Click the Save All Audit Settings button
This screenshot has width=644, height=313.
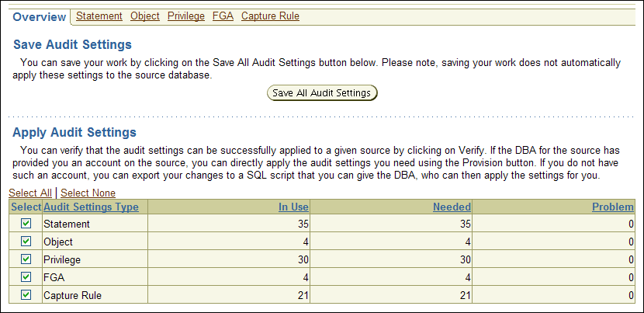click(x=322, y=93)
